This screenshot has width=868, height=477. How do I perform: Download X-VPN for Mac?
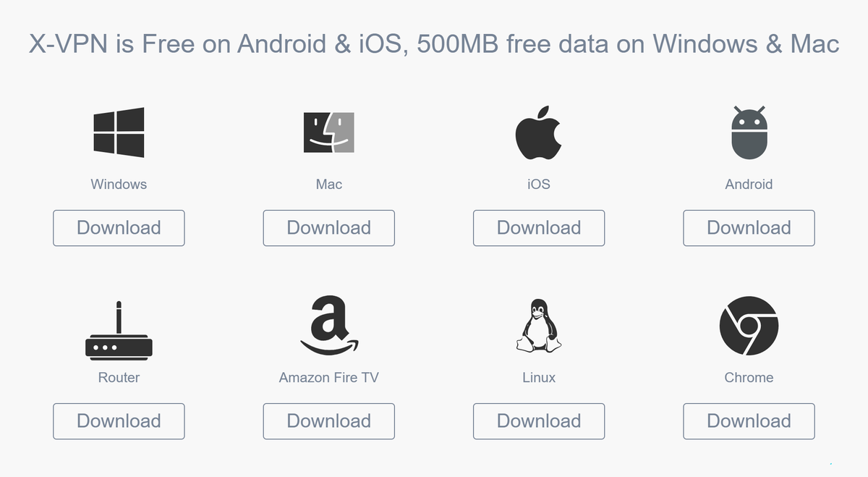click(328, 228)
